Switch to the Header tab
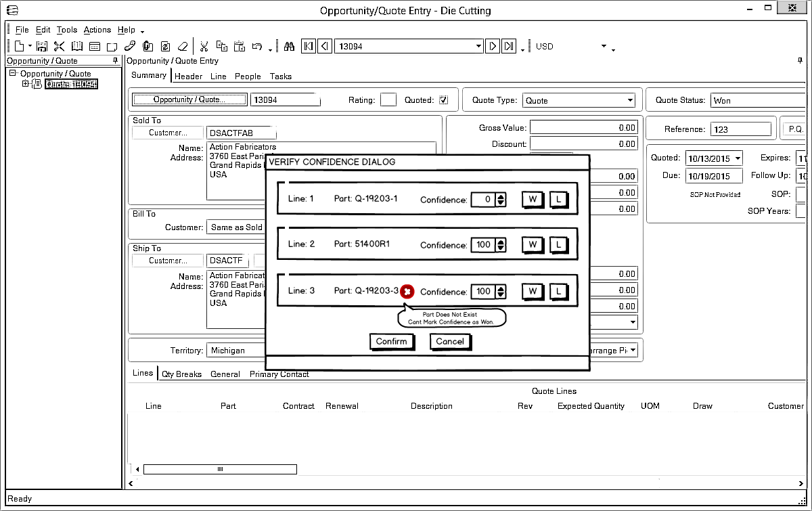The height and width of the screenshot is (511, 812). pos(188,76)
